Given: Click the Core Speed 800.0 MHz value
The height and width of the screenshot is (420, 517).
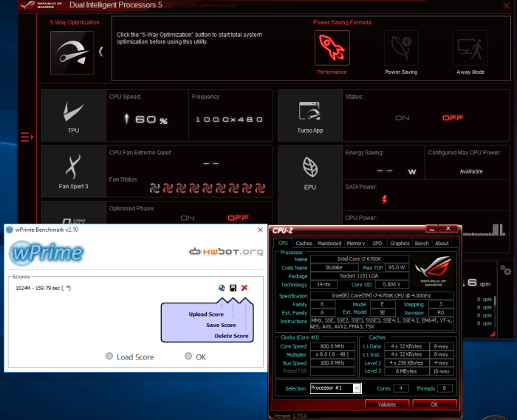Looking at the screenshot, I should 332,346.
